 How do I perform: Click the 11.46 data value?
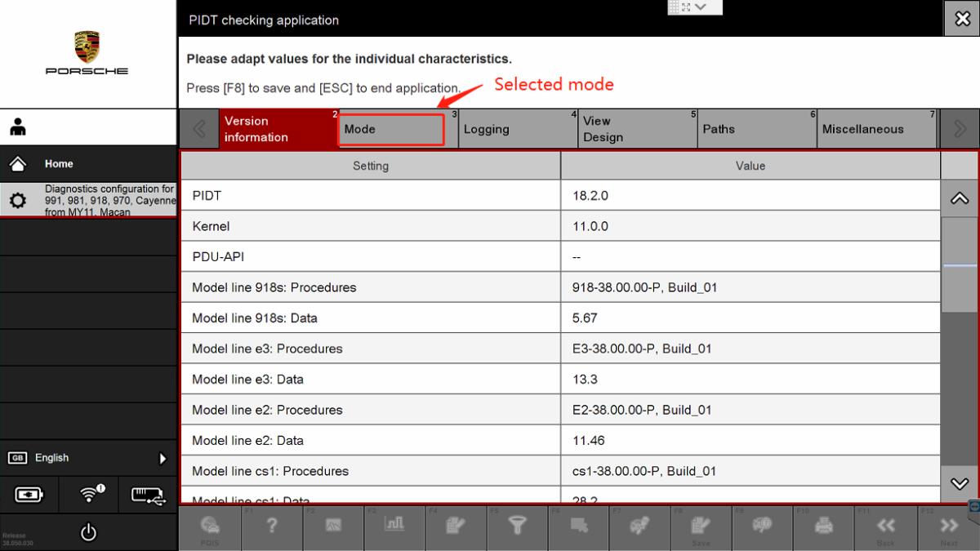(x=589, y=441)
